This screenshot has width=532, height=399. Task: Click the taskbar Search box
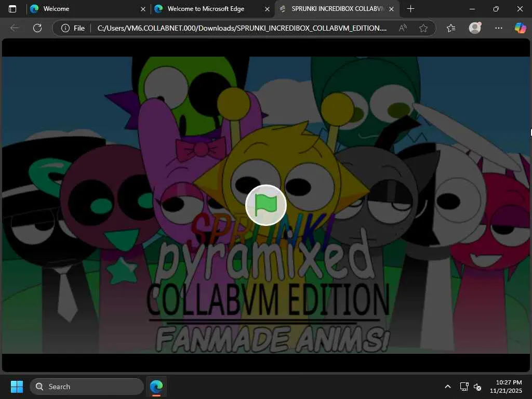click(x=87, y=387)
